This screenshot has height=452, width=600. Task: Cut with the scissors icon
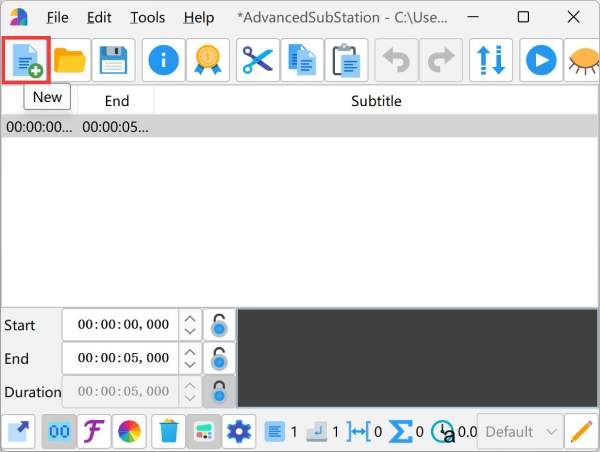(258, 60)
